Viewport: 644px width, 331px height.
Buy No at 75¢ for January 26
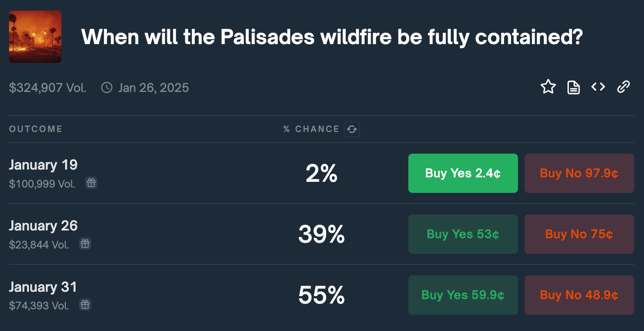579,234
